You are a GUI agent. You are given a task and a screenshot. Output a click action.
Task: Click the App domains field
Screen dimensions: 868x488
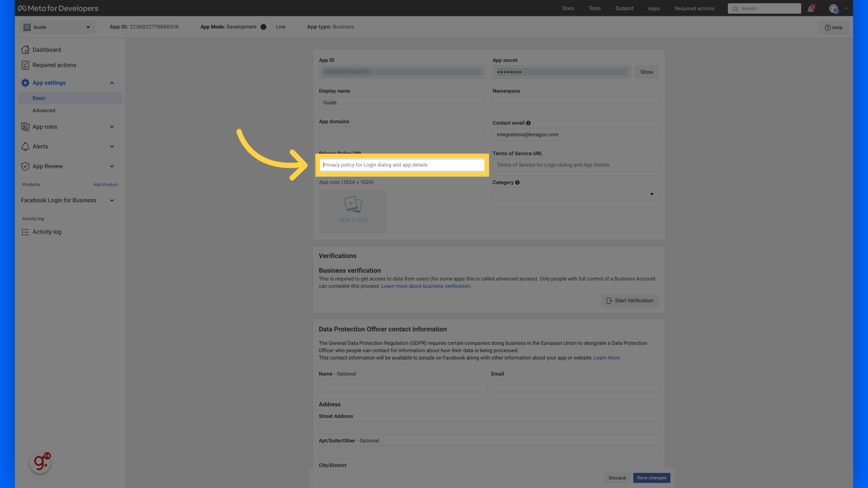402,133
